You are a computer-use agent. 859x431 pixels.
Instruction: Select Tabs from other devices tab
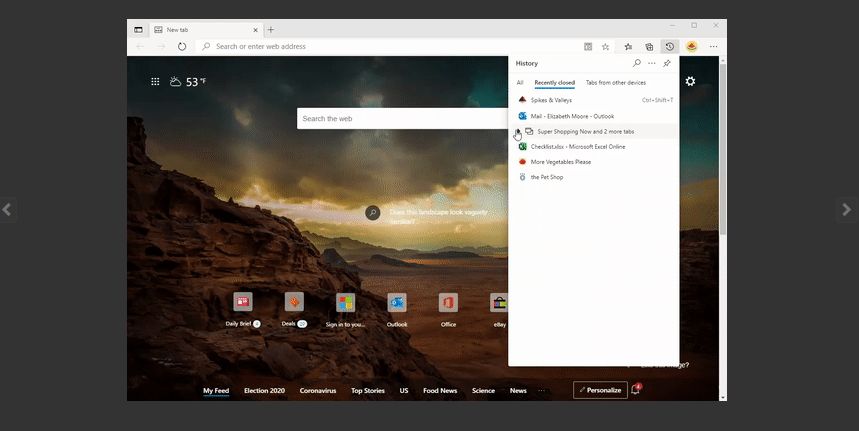615,82
